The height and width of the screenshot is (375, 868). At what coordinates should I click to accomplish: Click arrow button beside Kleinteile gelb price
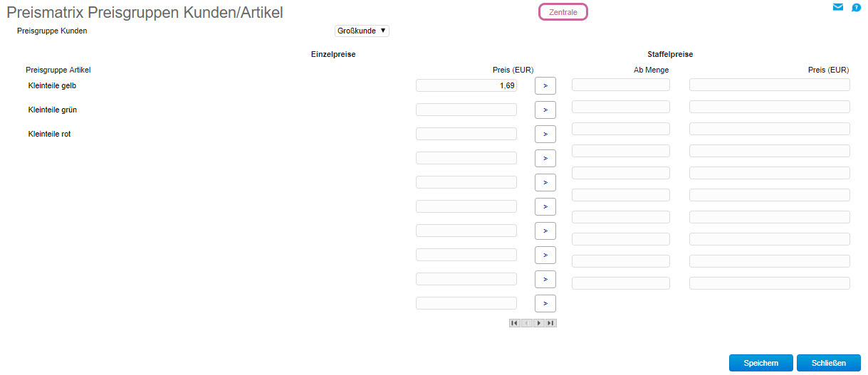point(545,85)
